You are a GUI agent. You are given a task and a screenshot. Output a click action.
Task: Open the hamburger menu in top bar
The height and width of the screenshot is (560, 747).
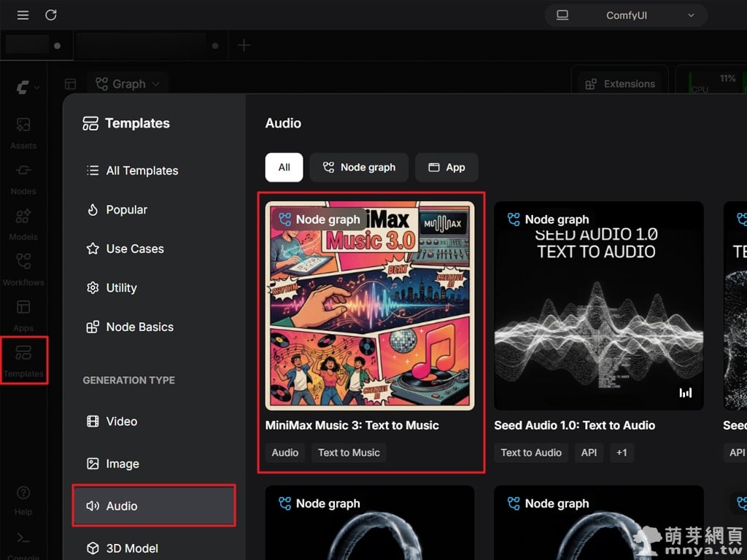[x=23, y=15]
